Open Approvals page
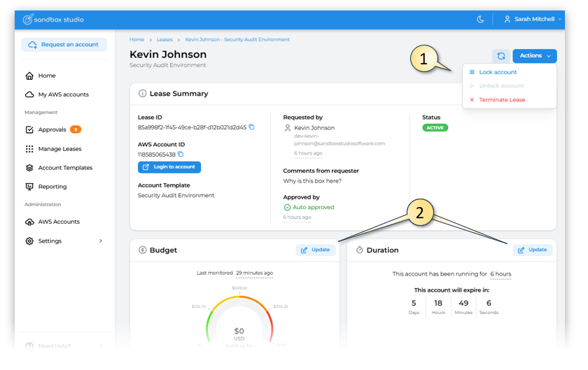The image size is (588, 370). [52, 129]
